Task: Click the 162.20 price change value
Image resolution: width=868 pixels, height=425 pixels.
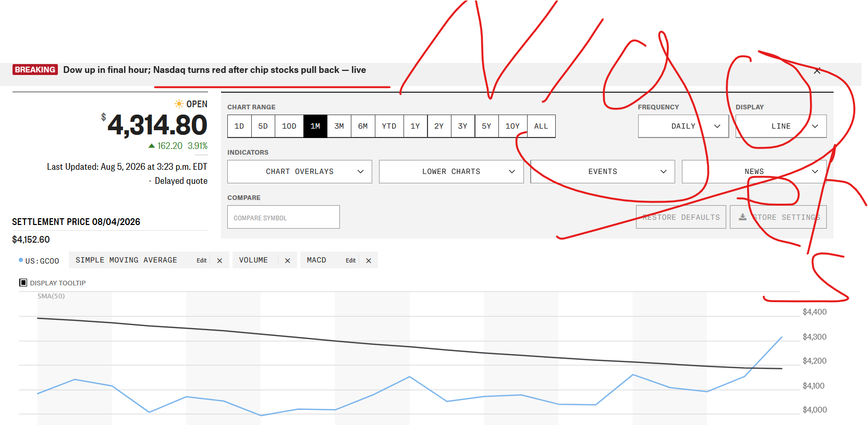Action: point(170,146)
